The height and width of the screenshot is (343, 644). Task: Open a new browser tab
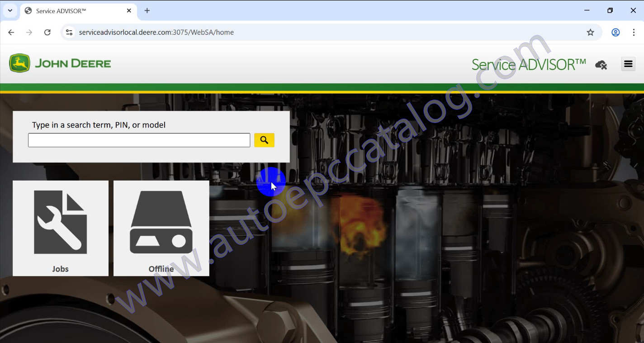pyautogui.click(x=147, y=10)
